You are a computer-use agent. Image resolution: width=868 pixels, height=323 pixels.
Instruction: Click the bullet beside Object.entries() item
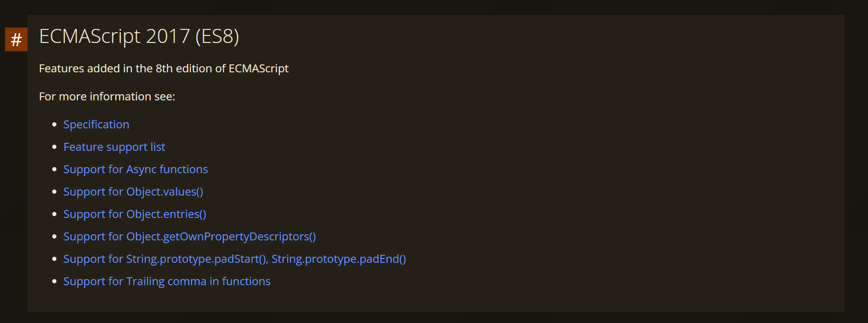[55, 214]
